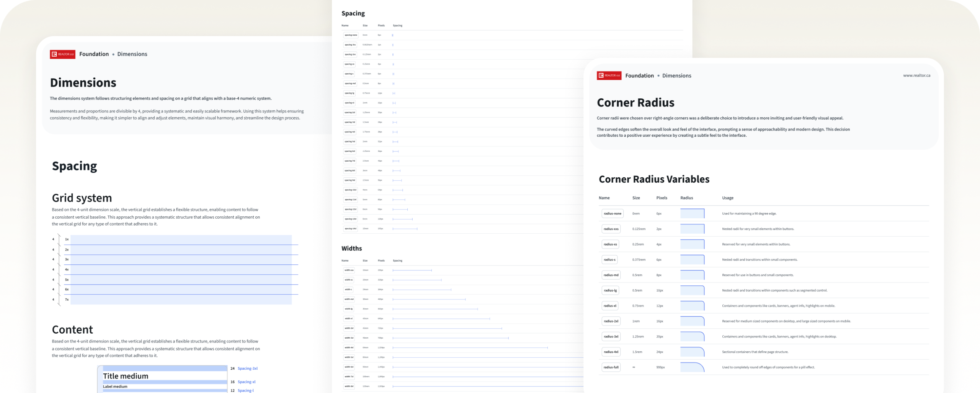This screenshot has width=980, height=393.
Task: Click the radius-2xl preview shape
Action: (692, 321)
